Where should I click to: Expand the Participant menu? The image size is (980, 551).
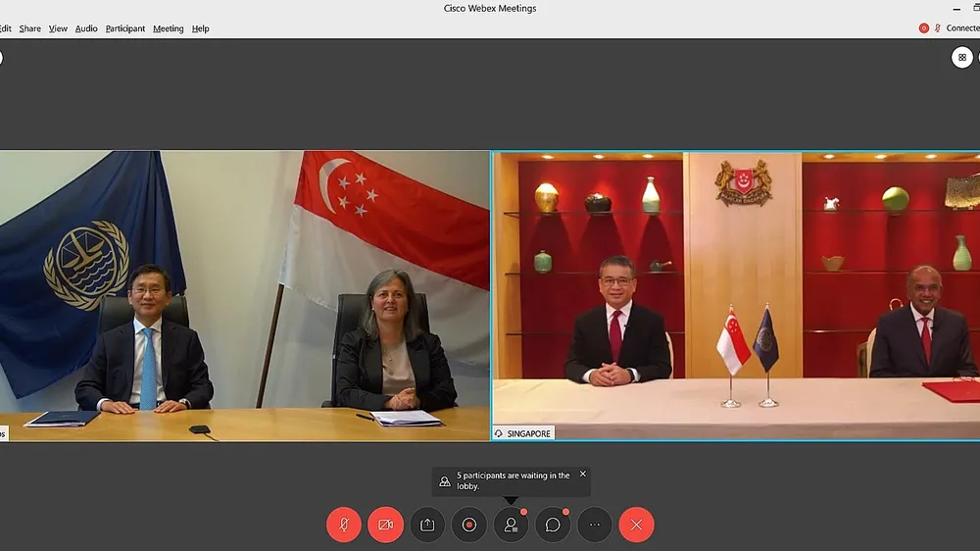click(125, 28)
